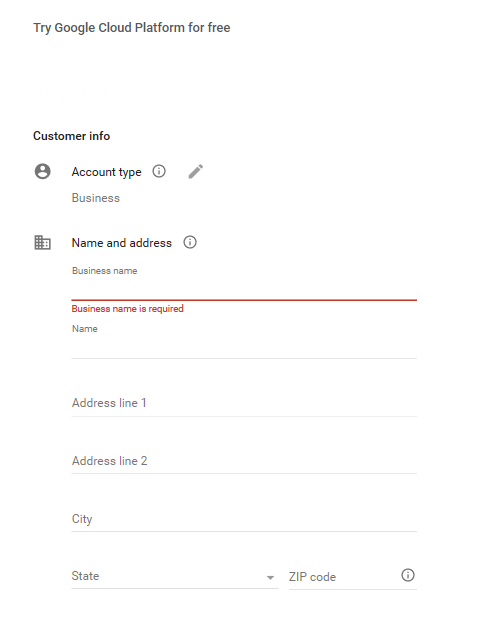This screenshot has height=620, width=500.
Task: Open the Name and address info icon
Action: coord(190,242)
